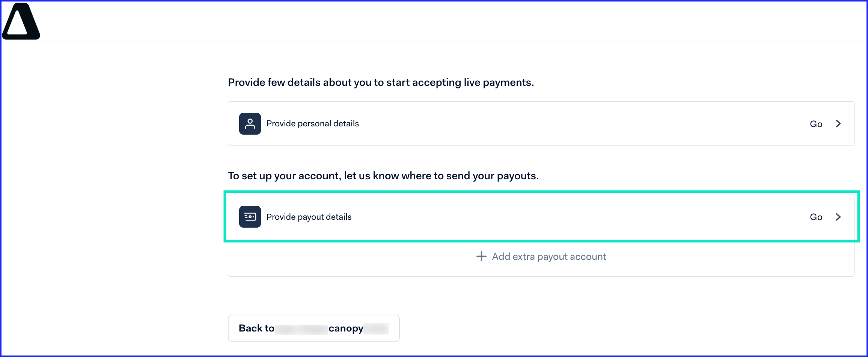Click the black triangular logo in the header
868x357 pixels.
pos(21,21)
